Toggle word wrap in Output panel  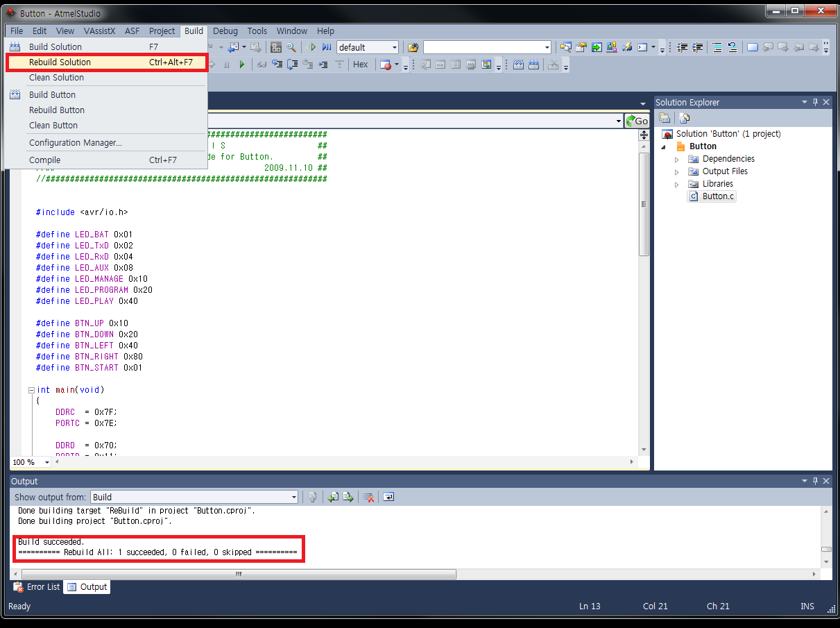tap(389, 497)
